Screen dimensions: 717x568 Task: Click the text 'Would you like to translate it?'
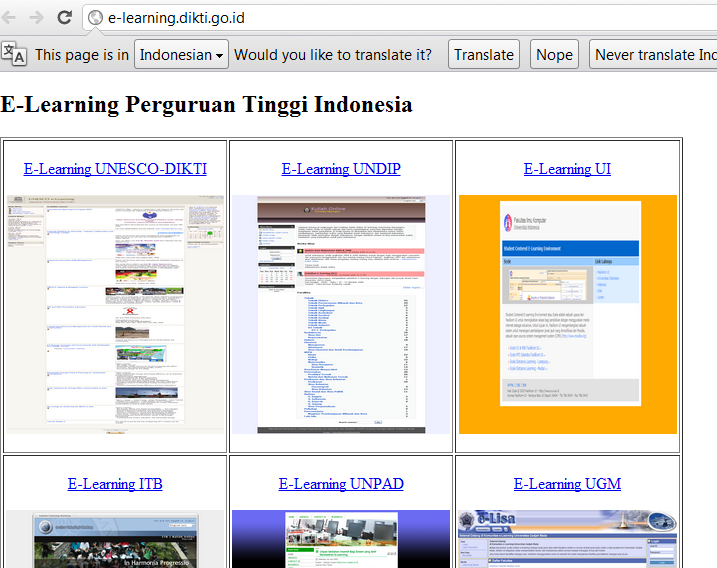(x=333, y=55)
